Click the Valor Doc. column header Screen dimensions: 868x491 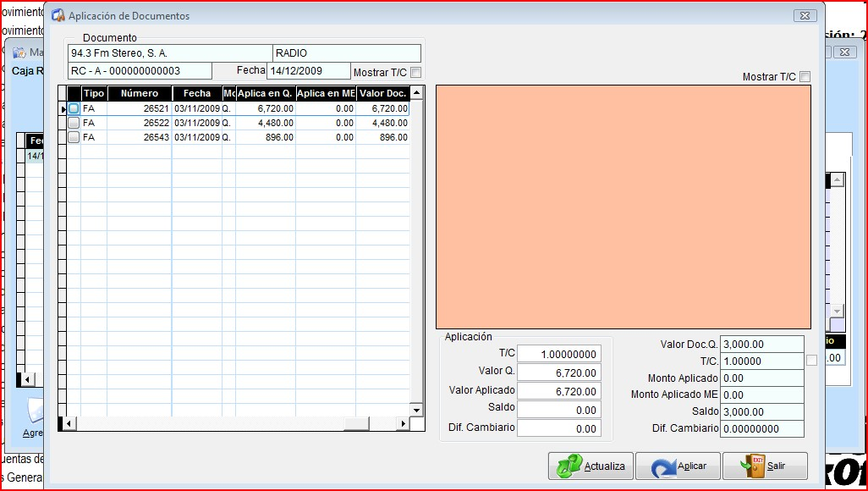[382, 94]
